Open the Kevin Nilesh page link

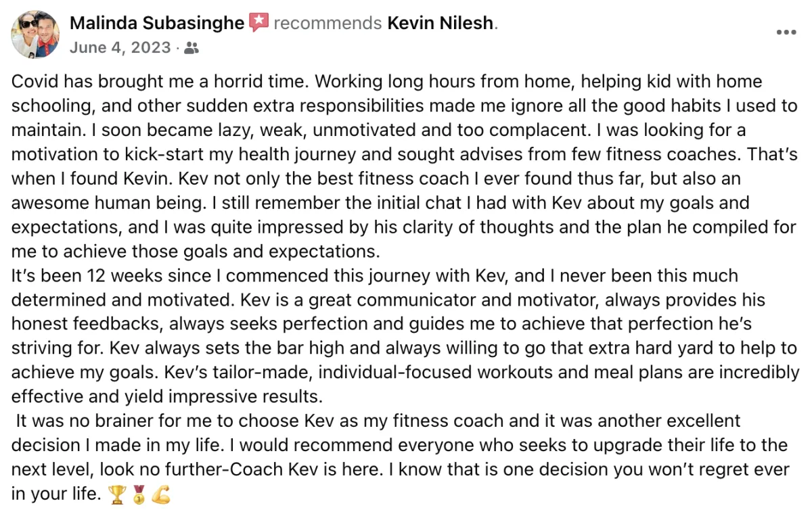point(441,24)
